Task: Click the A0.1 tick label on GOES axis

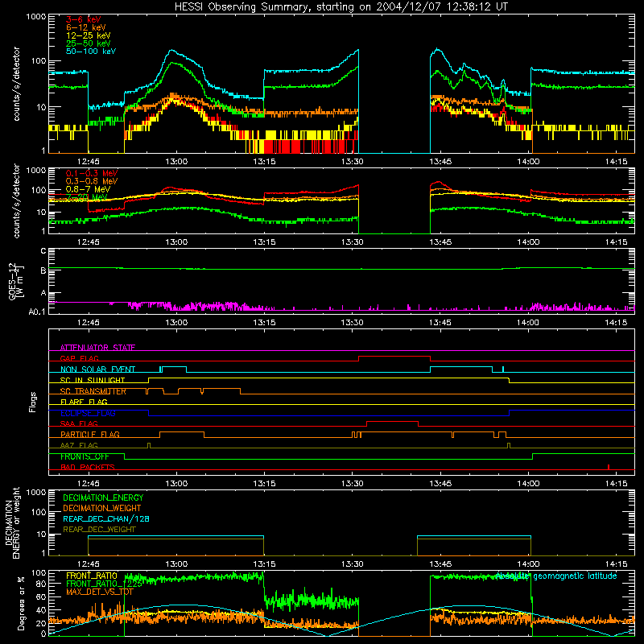Action: (37, 312)
